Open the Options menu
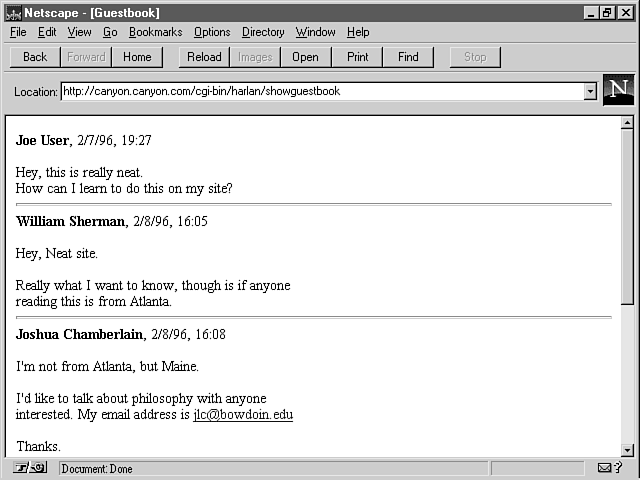The height and width of the screenshot is (480, 640). (212, 32)
